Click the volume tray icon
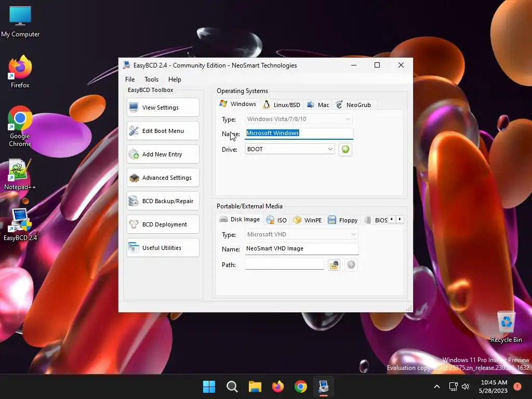The image size is (532, 399). pos(465,387)
